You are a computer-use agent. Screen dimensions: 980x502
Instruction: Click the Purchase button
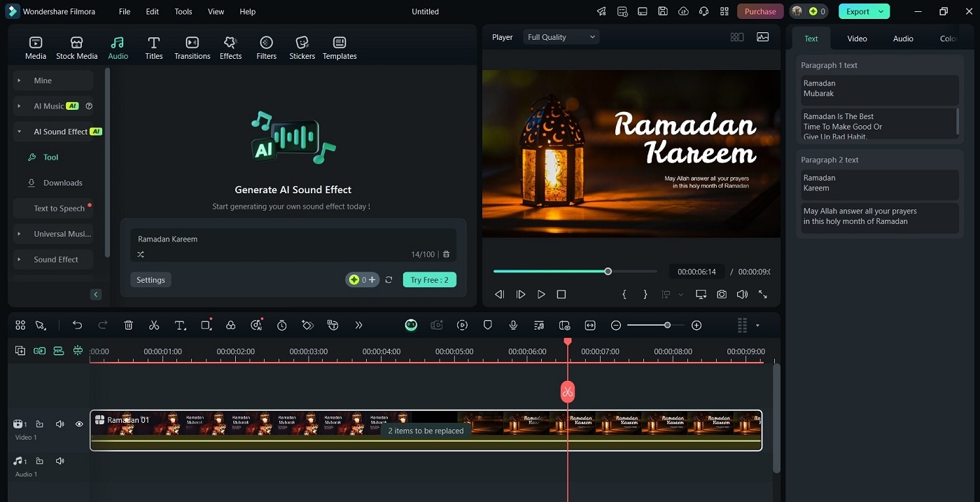(760, 11)
